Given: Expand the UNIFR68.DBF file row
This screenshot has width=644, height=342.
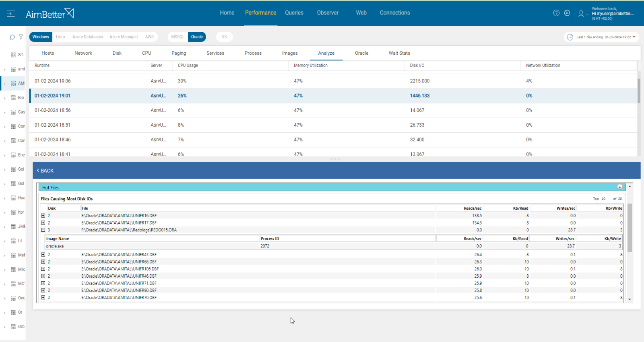Looking at the screenshot, I should (x=43, y=262).
